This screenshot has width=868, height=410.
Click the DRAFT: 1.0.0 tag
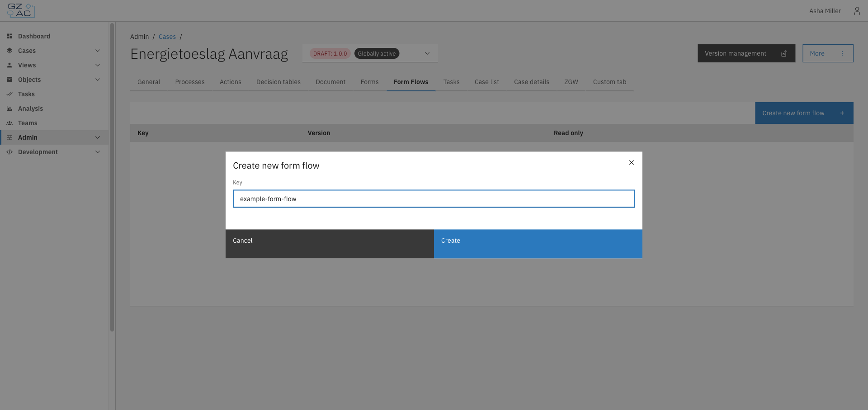point(330,53)
